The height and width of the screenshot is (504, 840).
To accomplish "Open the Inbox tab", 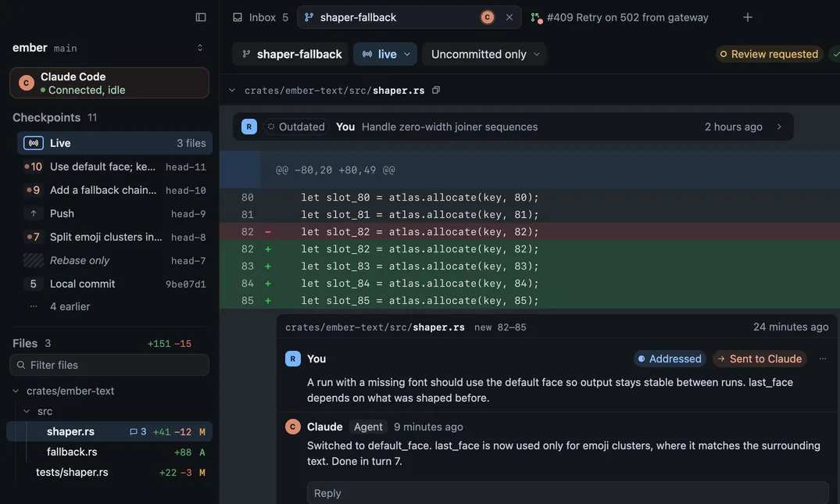I will point(260,17).
